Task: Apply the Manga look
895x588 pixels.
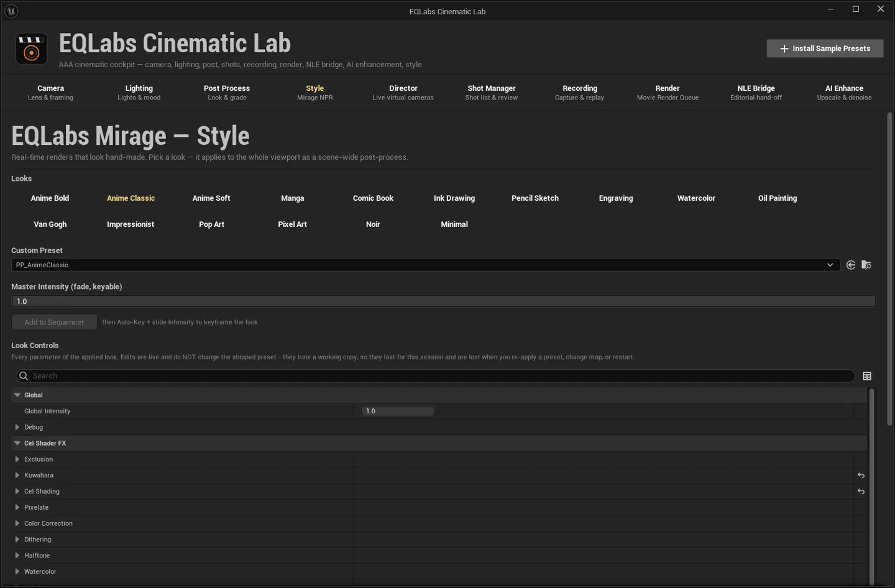Action: tap(292, 198)
